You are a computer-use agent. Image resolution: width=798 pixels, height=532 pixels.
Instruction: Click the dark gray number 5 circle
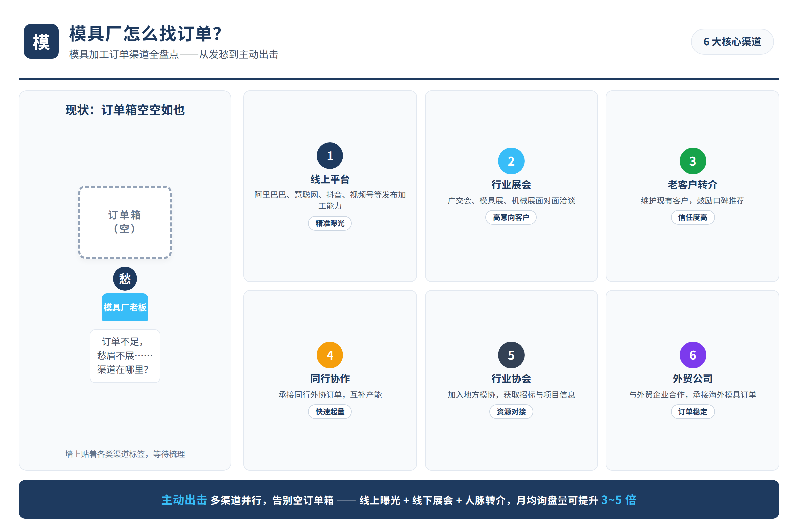coord(511,355)
